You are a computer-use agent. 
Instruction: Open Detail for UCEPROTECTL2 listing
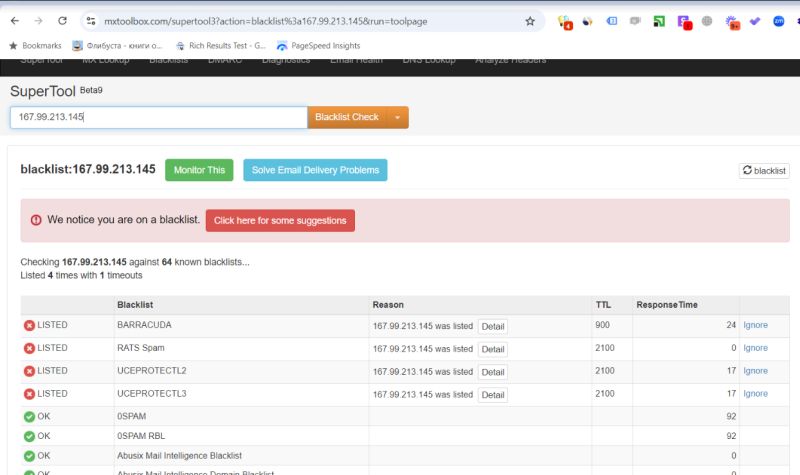[x=493, y=372]
